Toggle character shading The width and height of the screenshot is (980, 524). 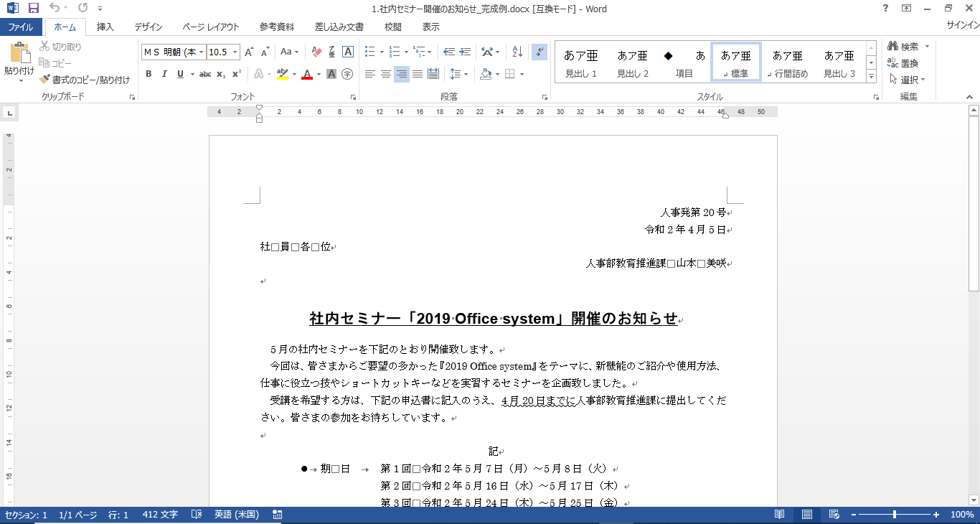coord(331,74)
